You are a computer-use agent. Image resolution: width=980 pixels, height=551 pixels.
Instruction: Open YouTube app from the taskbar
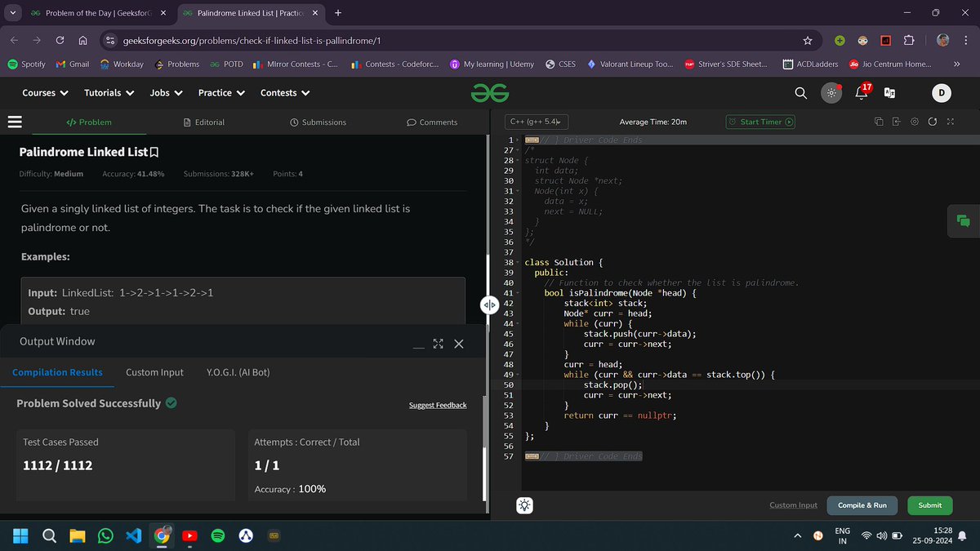[189, 535]
